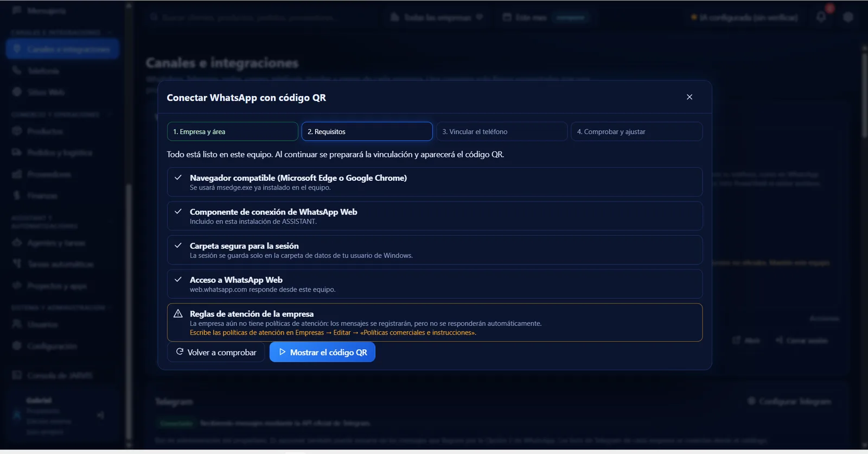
Task: Click the orange 'Escribe las políticas de atención' hint
Action: pyautogui.click(x=333, y=332)
